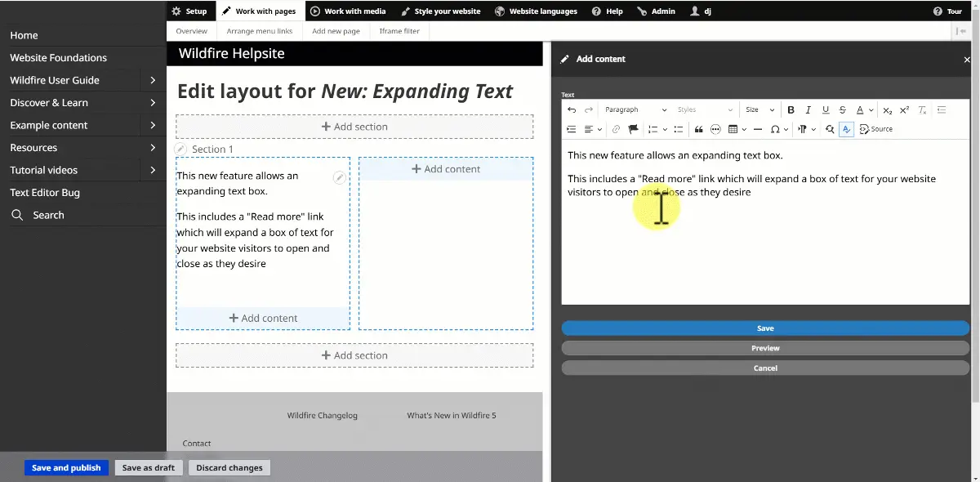
Task: Open find and replace tool
Action: (830, 129)
